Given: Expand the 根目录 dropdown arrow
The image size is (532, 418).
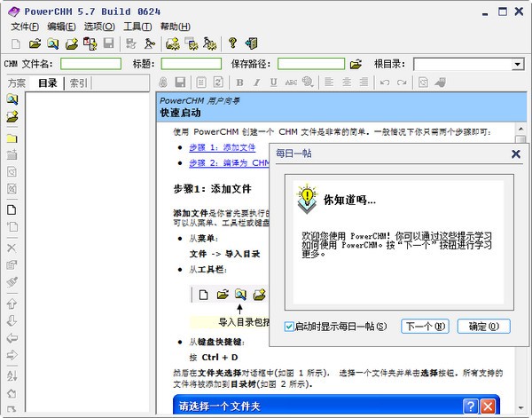Looking at the screenshot, I should [x=517, y=64].
